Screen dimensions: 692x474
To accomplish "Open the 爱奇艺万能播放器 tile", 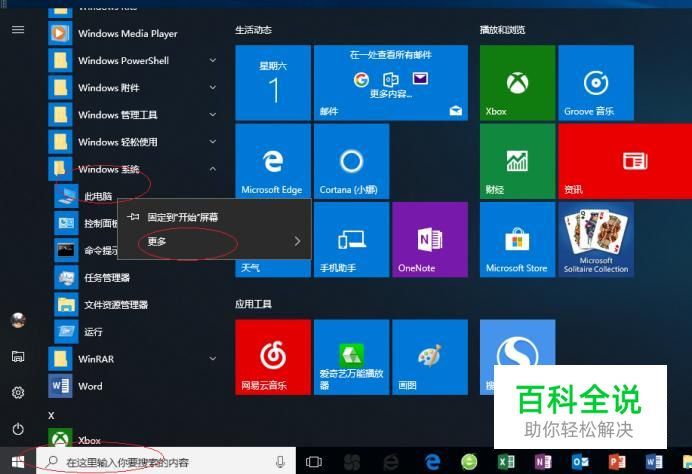I will tap(351, 357).
